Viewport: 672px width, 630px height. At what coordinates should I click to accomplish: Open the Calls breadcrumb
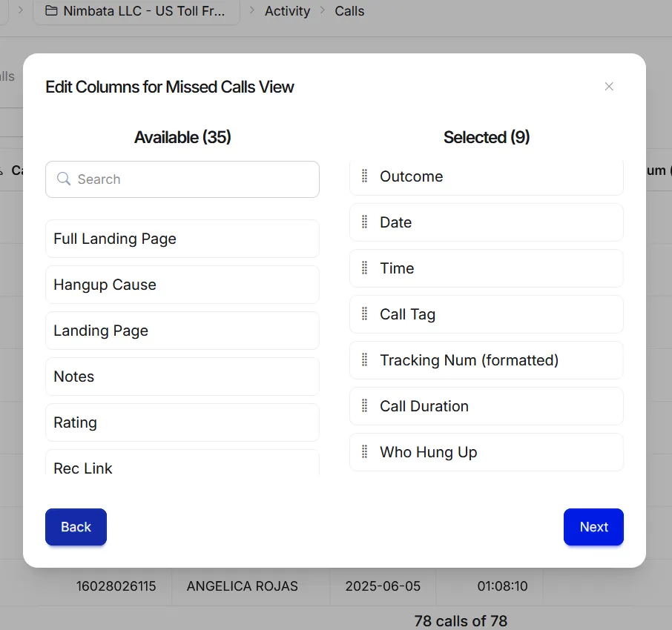coord(349,10)
